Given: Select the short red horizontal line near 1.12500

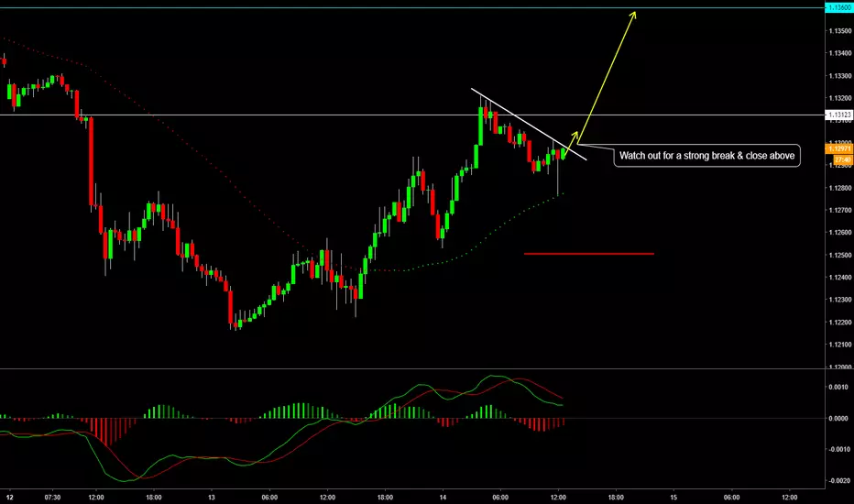Looking at the screenshot, I should (589, 254).
